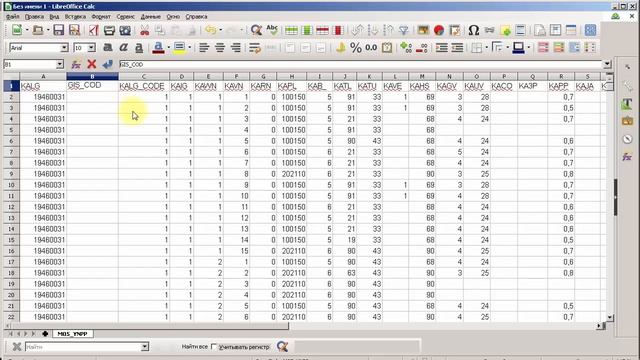Apply background highlight color swatch
This screenshot has width=640, height=360.
180,48
